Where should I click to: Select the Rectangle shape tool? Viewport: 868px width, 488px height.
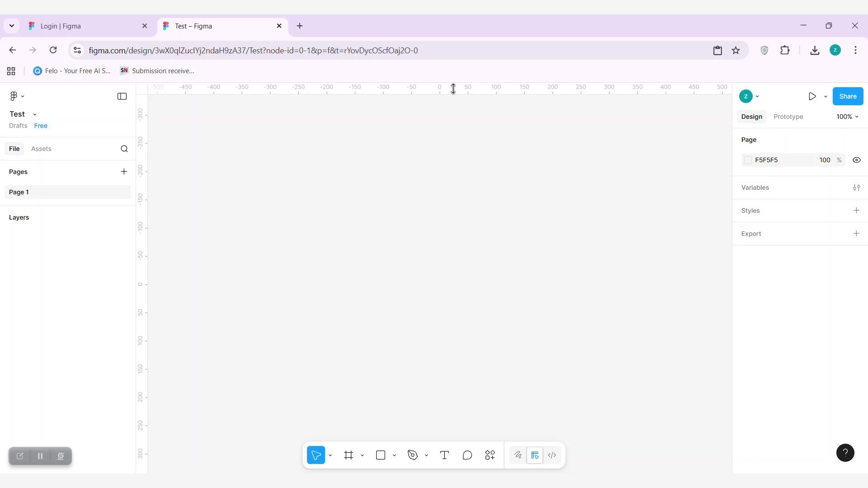click(381, 455)
